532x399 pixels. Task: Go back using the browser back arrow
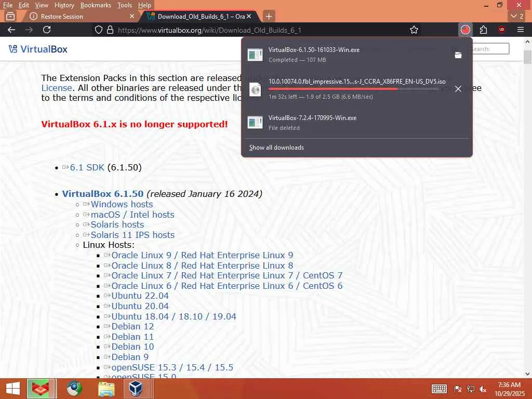(x=11, y=30)
